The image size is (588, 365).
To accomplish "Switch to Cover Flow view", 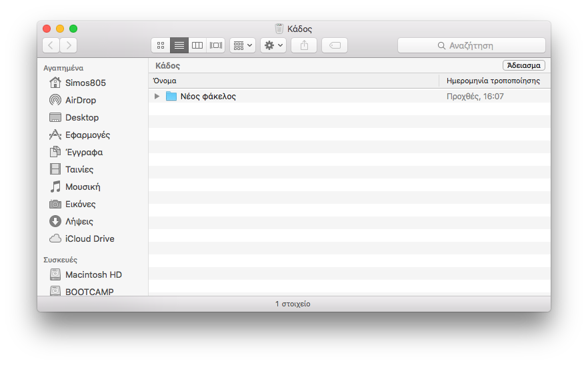I will coord(215,45).
